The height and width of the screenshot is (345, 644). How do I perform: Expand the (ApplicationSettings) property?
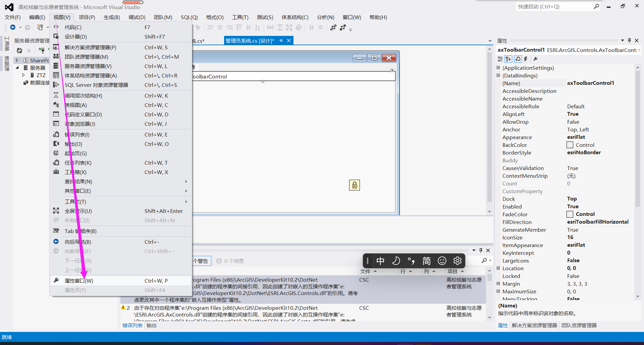click(x=498, y=68)
